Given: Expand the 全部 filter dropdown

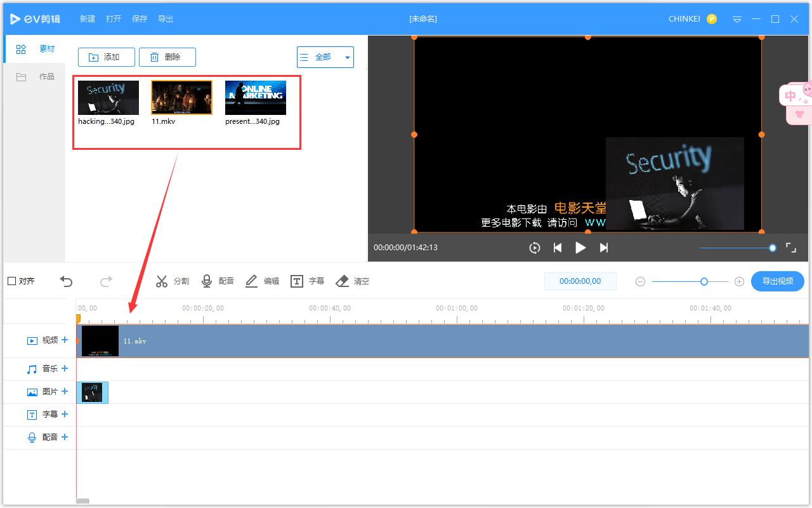Looking at the screenshot, I should [x=325, y=57].
